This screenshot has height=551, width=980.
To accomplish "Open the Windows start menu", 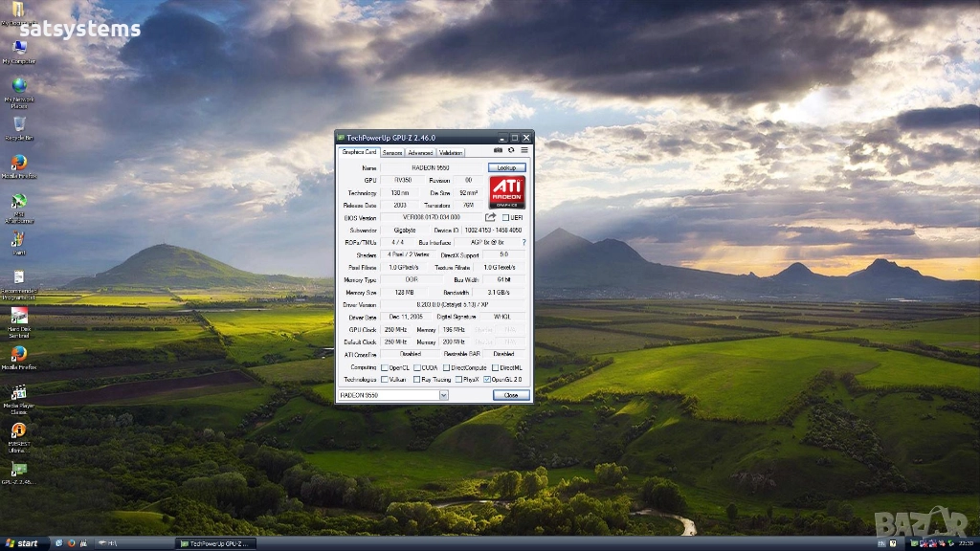I will point(21,543).
